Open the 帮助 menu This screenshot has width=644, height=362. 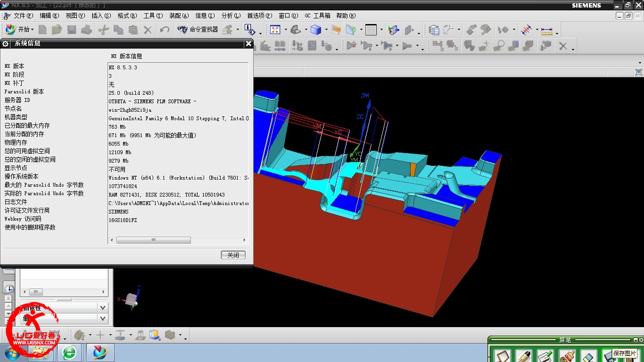346,16
